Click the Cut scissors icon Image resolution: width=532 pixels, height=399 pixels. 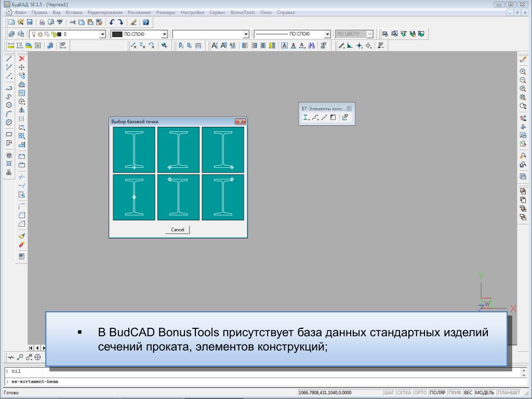[72, 22]
